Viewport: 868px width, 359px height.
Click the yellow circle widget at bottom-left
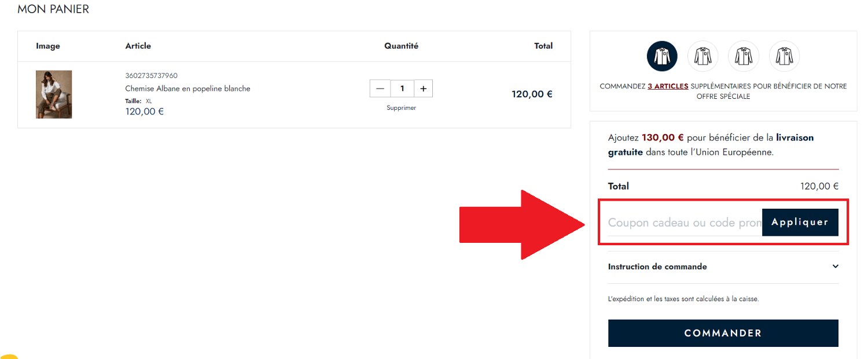[x=8, y=356]
